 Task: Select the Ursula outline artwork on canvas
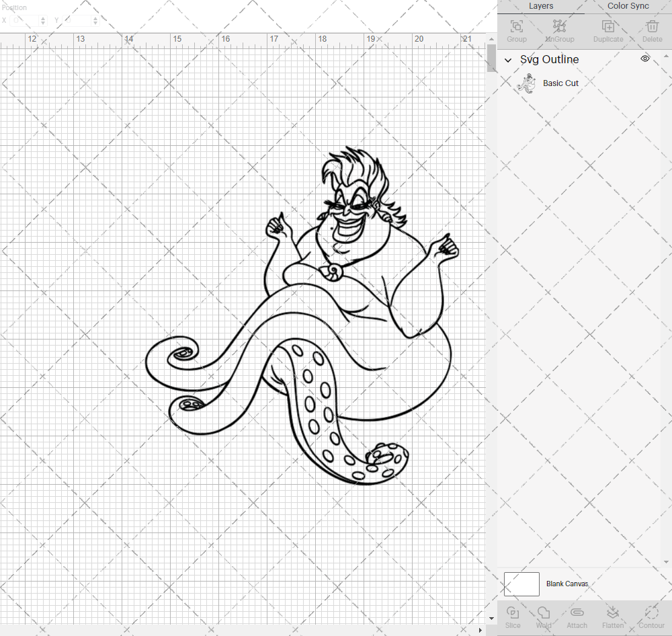pos(302,315)
